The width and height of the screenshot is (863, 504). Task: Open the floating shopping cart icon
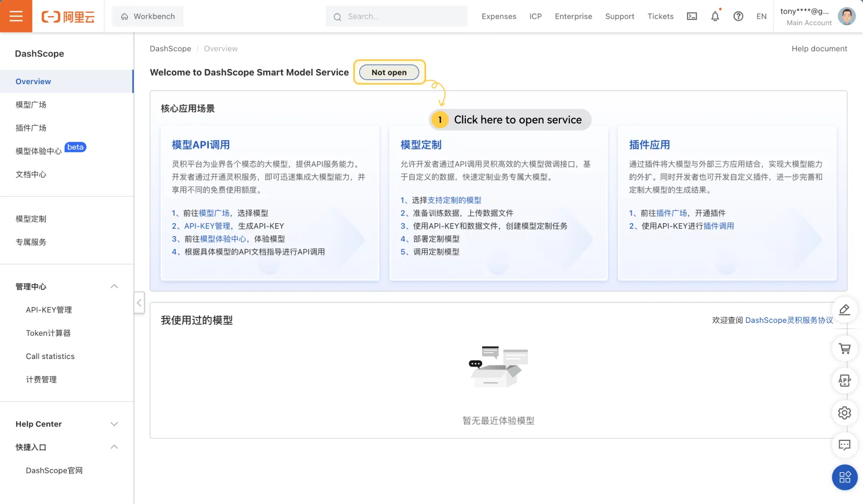tap(844, 349)
